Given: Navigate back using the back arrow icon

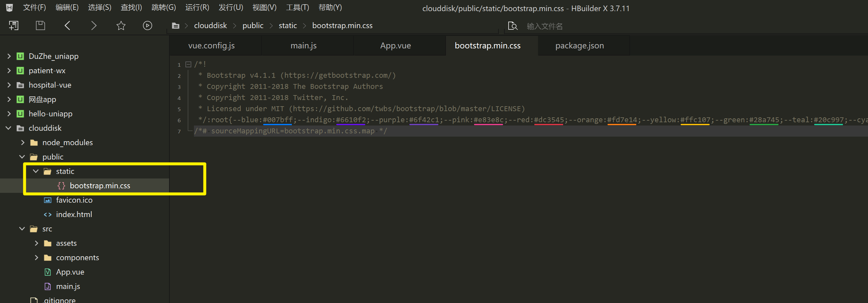Looking at the screenshot, I should [x=67, y=25].
